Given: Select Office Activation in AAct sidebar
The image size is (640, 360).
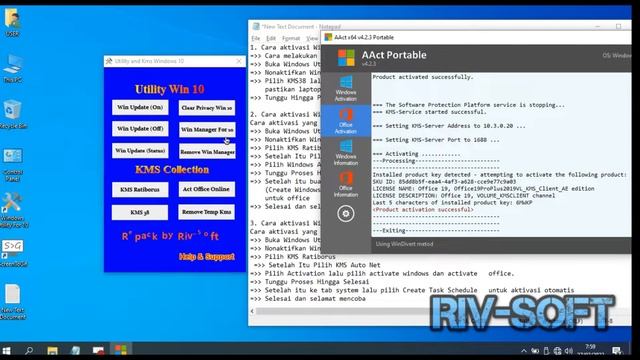Looking at the screenshot, I should 346,121.
